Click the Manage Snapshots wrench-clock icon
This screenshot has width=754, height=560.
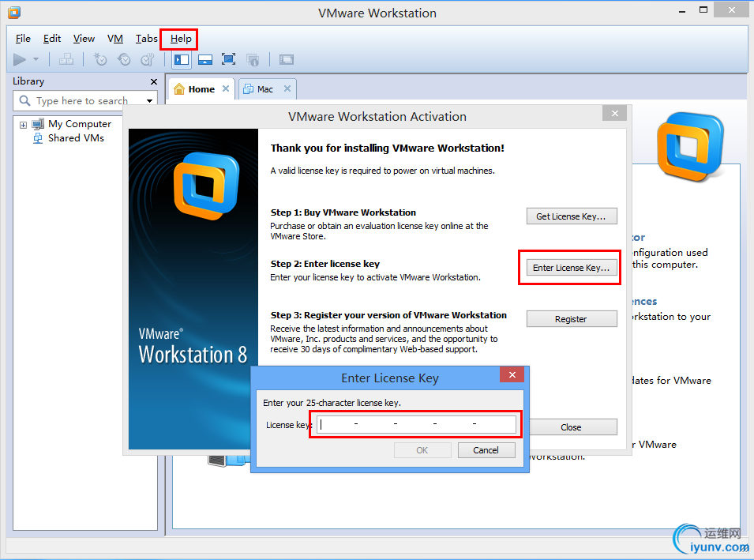pyautogui.click(x=147, y=60)
